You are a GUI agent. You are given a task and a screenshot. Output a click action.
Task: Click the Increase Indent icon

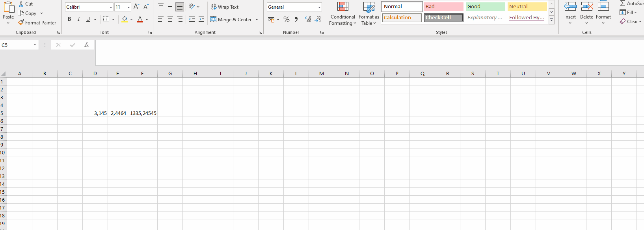[x=201, y=19]
